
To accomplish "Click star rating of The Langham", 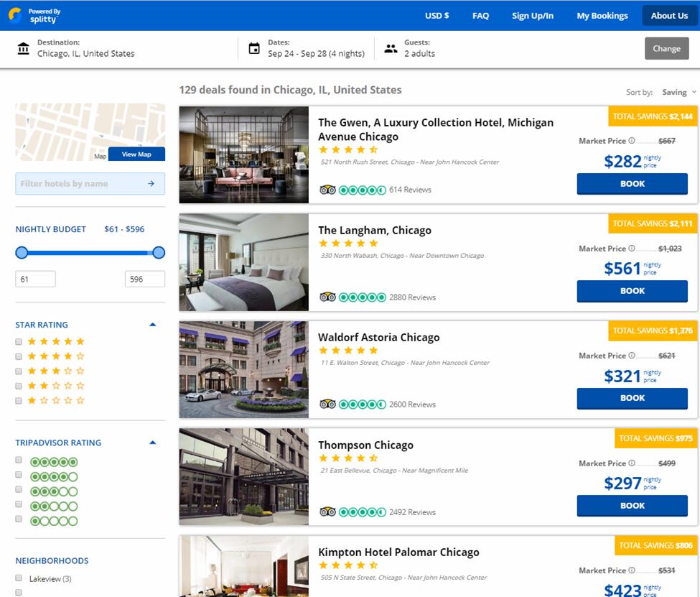I will tap(349, 244).
